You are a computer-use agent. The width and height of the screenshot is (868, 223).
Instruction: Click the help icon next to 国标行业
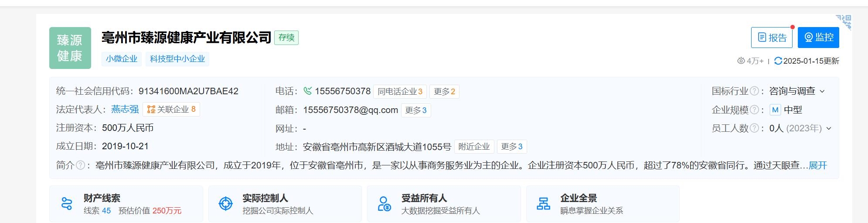pyautogui.click(x=754, y=91)
